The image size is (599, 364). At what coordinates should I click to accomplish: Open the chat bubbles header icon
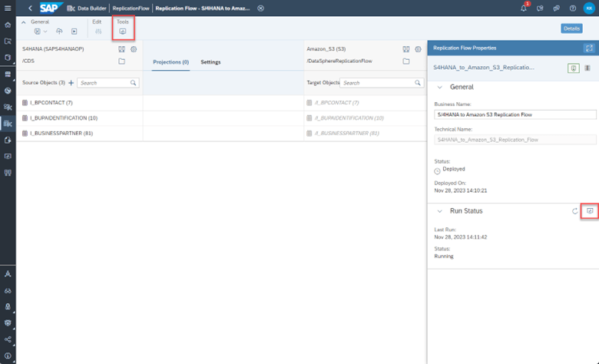(556, 8)
